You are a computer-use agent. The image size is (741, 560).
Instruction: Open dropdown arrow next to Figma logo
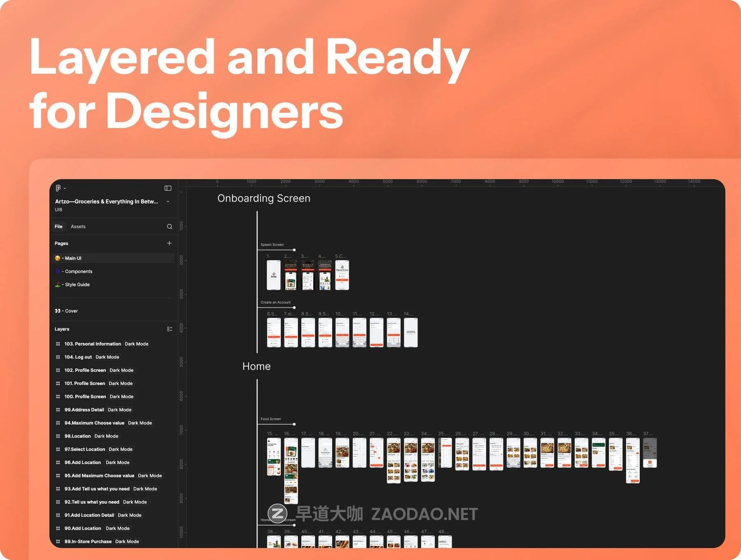[65, 188]
